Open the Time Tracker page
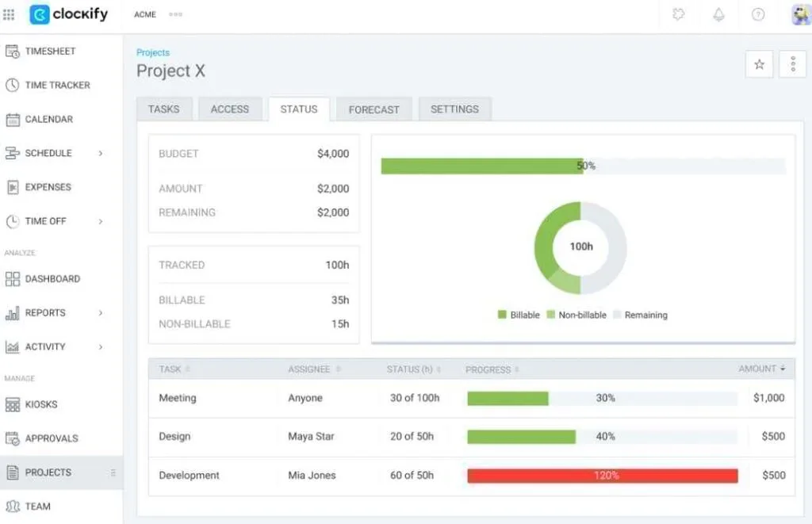The image size is (812, 524). click(x=57, y=86)
